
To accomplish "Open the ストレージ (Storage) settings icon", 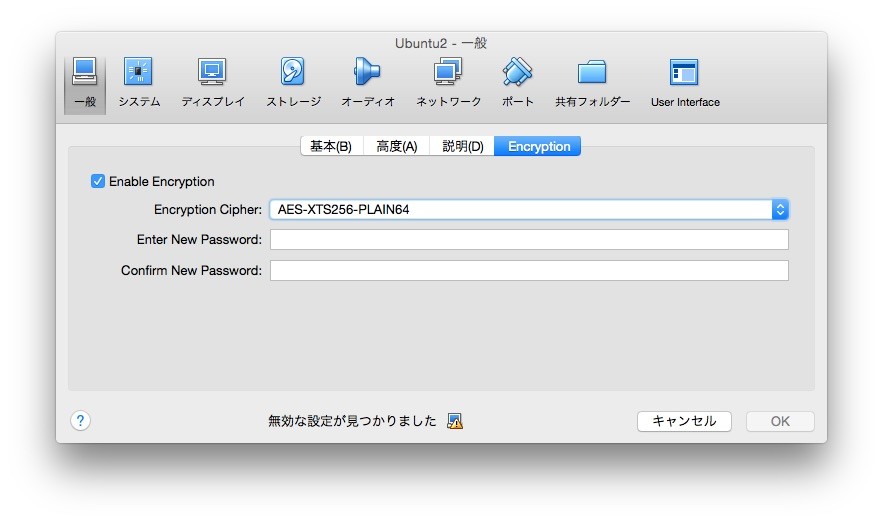I will [x=293, y=83].
